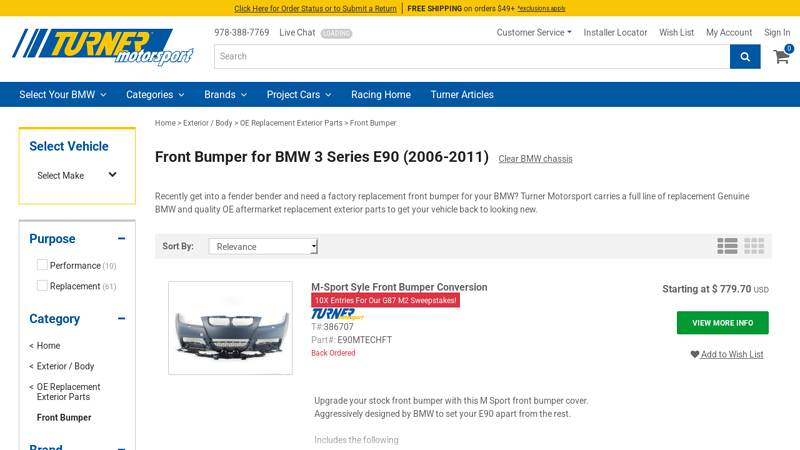Viewport: 800px width, 450px height.
Task: Open Installer Locator
Action: [615, 32]
